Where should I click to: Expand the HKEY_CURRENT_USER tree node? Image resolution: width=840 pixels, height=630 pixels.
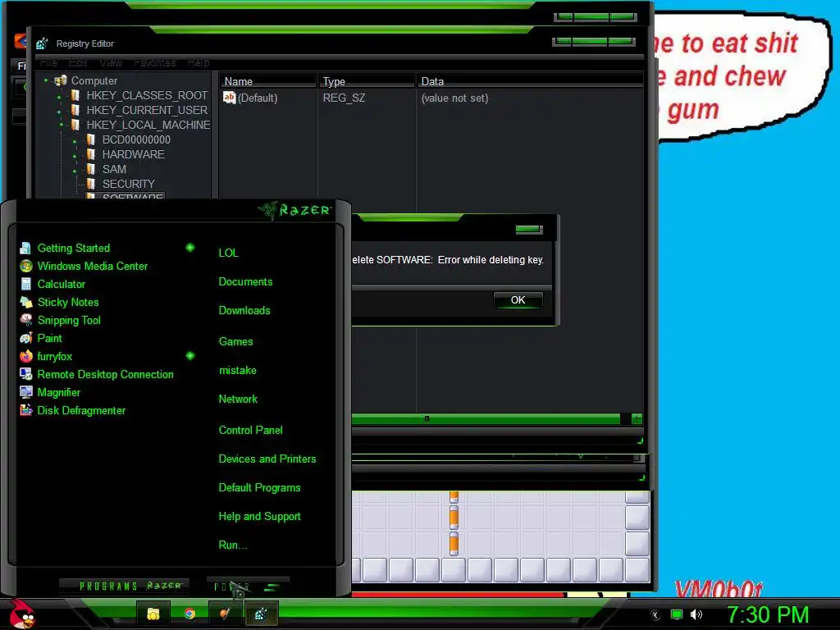[59, 112]
